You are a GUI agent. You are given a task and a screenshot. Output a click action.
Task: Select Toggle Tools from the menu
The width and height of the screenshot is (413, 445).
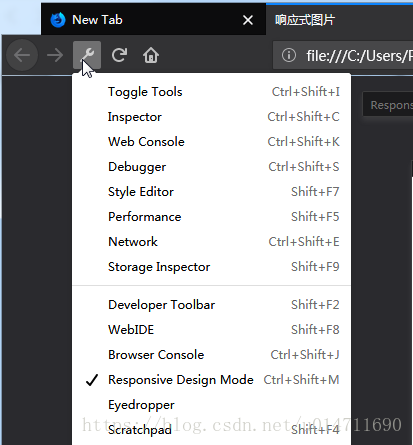[212, 92]
